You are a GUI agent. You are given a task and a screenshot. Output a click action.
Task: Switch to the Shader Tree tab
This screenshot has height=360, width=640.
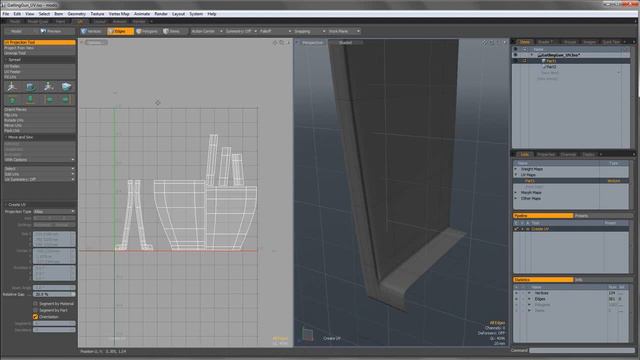(546, 42)
